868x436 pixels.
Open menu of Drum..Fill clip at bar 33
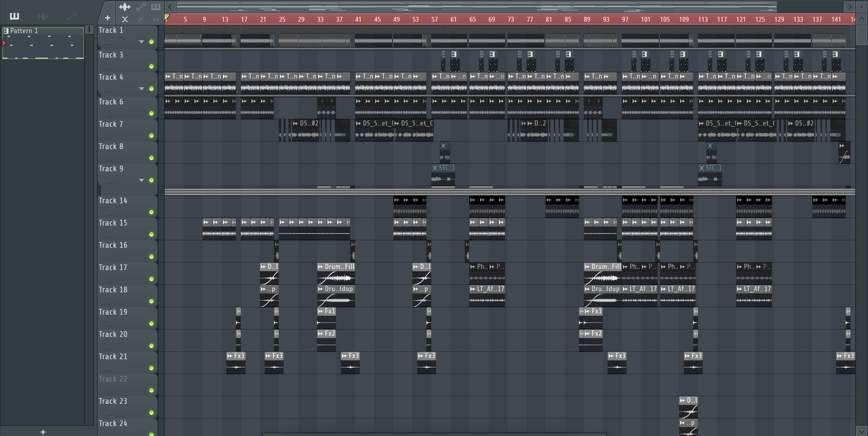point(320,267)
